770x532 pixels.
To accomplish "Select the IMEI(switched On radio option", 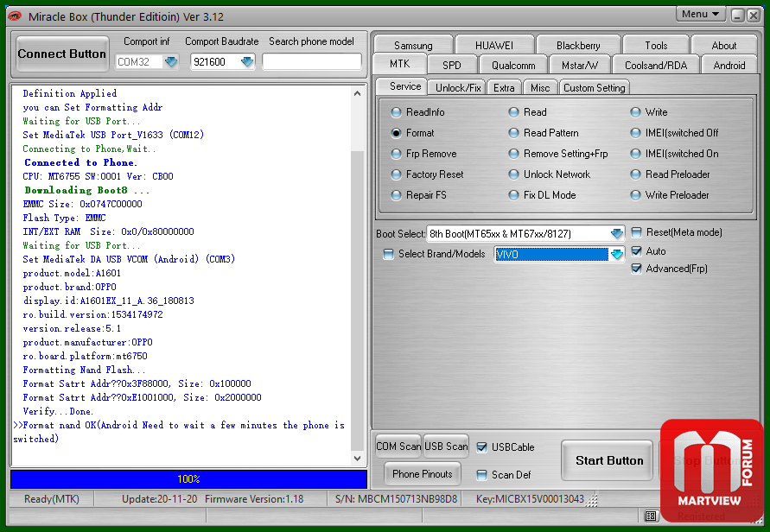I will coord(674,154).
